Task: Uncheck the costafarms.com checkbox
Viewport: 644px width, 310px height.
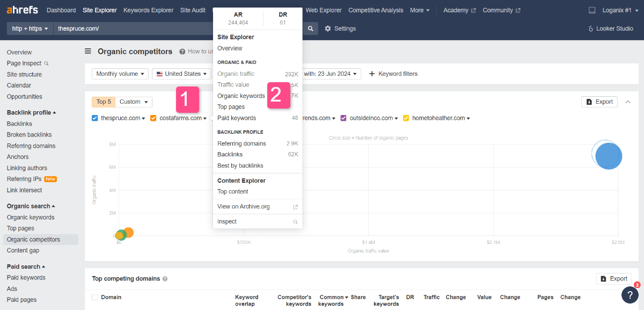Action: [x=153, y=118]
